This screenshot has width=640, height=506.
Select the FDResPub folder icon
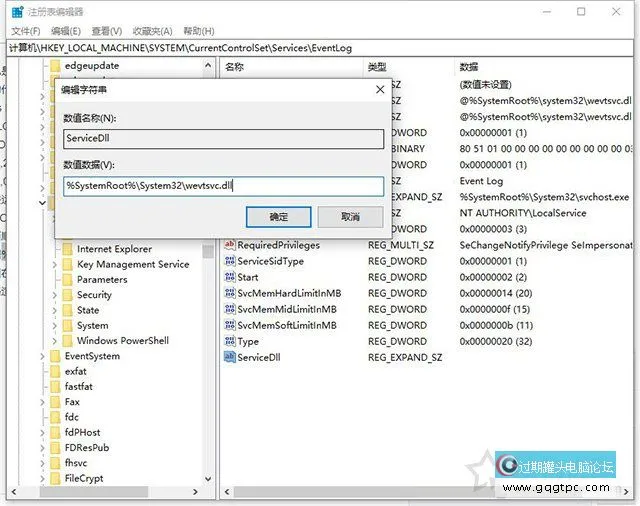(x=56, y=448)
